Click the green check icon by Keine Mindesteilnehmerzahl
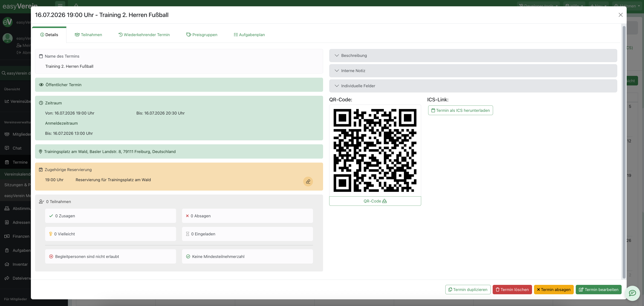This screenshot has height=306, width=644. point(188,257)
